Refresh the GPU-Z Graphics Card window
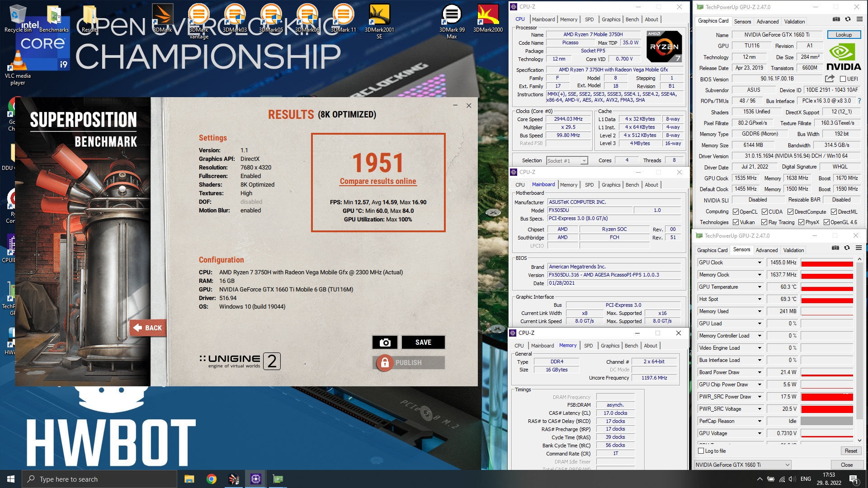Screen dimensions: 868x488 click(x=848, y=19)
